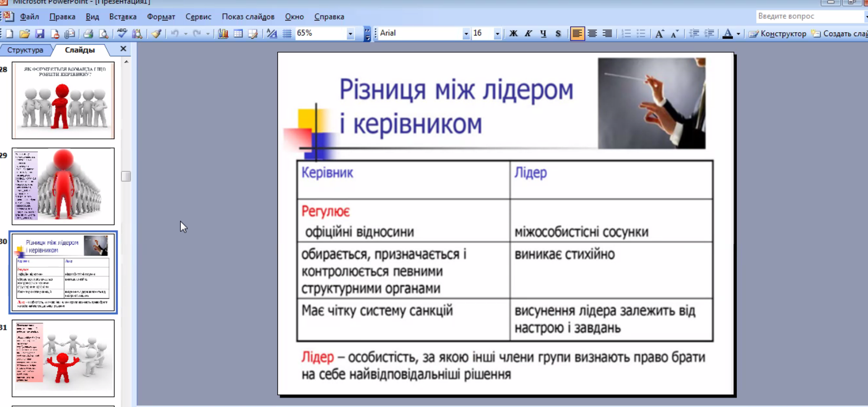
Task: Open the 65% zoom dropdown
Action: click(x=350, y=34)
